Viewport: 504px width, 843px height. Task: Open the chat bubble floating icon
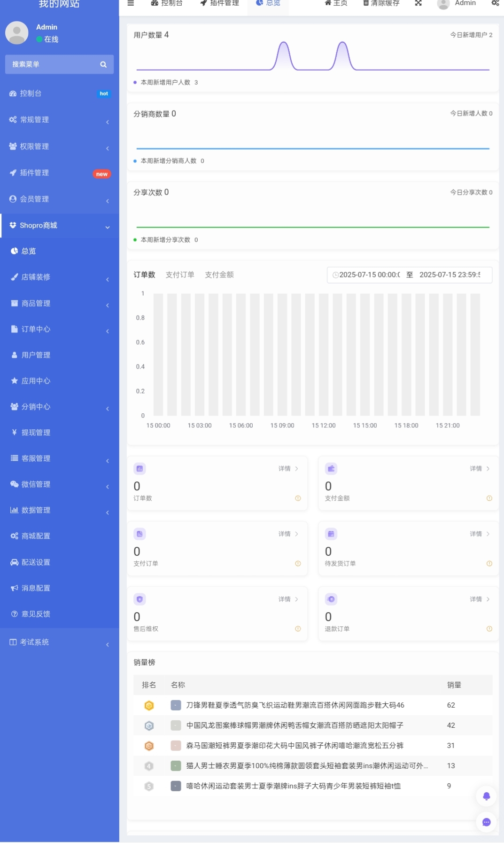487,822
